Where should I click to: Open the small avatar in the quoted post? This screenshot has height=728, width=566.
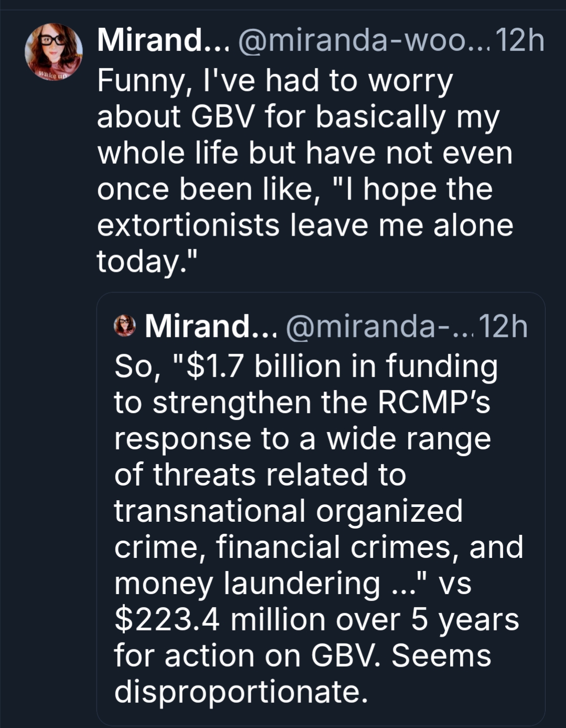pos(124,325)
